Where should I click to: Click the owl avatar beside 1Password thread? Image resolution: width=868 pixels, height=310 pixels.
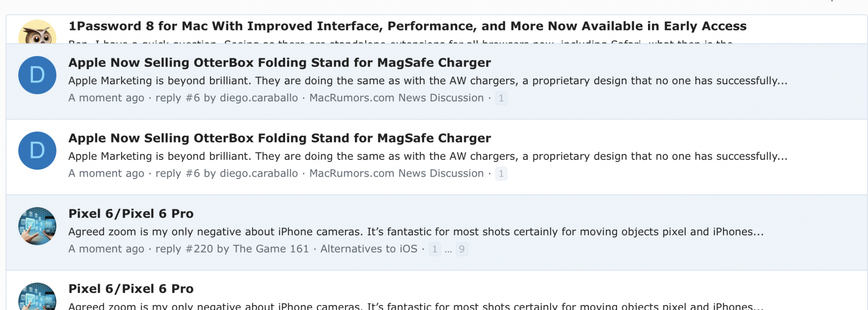(37, 32)
